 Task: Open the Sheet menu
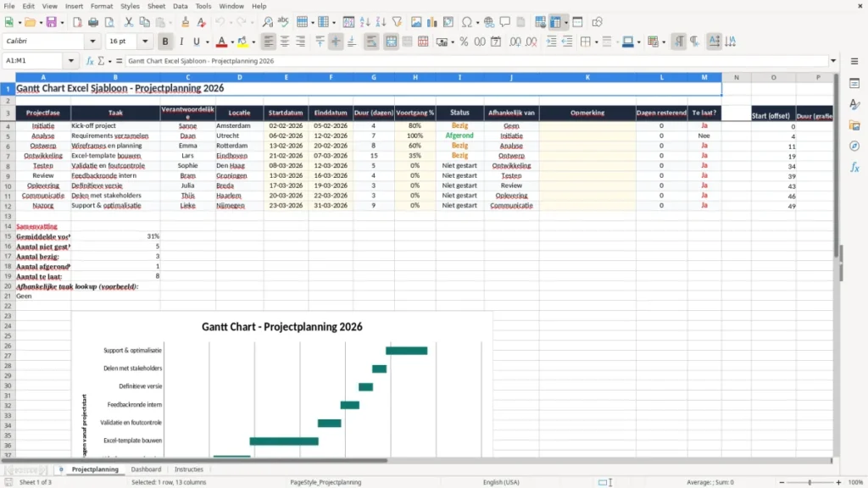156,6
